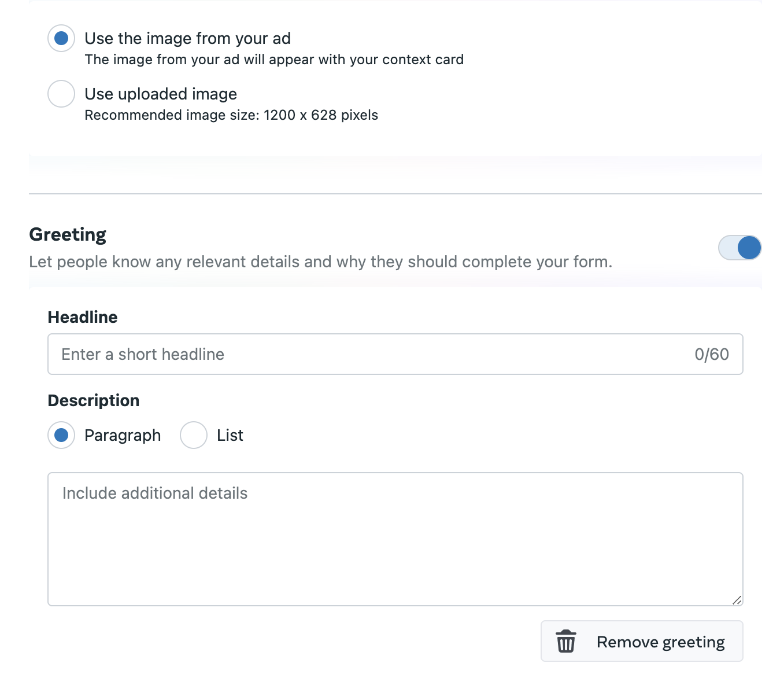The width and height of the screenshot is (784, 685).
Task: Choose the List description radio button
Action: 194,435
